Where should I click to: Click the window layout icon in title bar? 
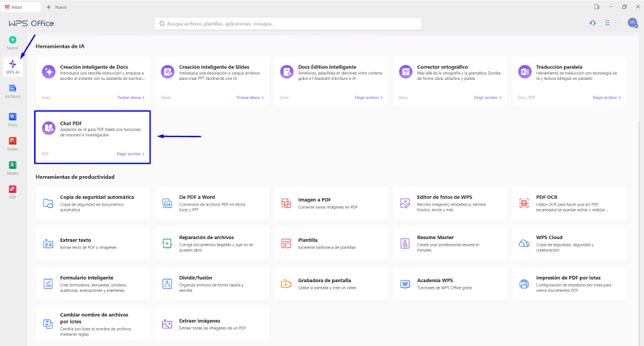[596, 7]
